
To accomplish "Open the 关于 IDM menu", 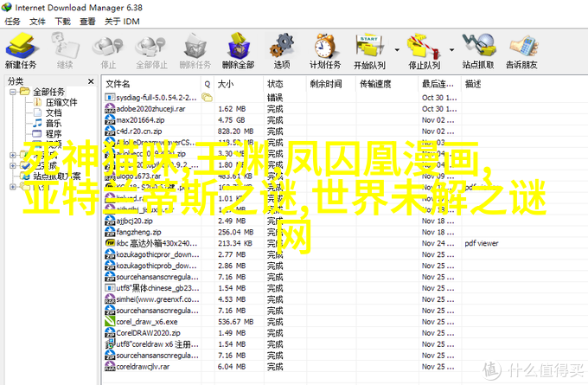I will click(122, 22).
